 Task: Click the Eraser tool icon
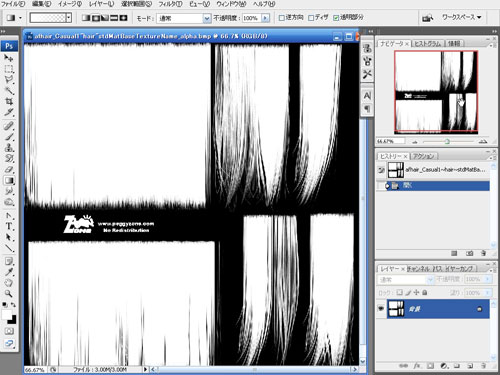(x=9, y=169)
